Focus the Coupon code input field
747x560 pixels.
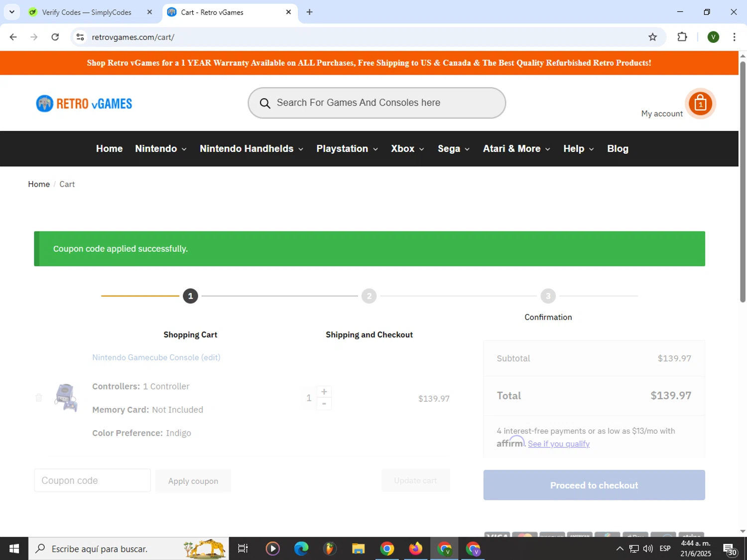click(92, 480)
